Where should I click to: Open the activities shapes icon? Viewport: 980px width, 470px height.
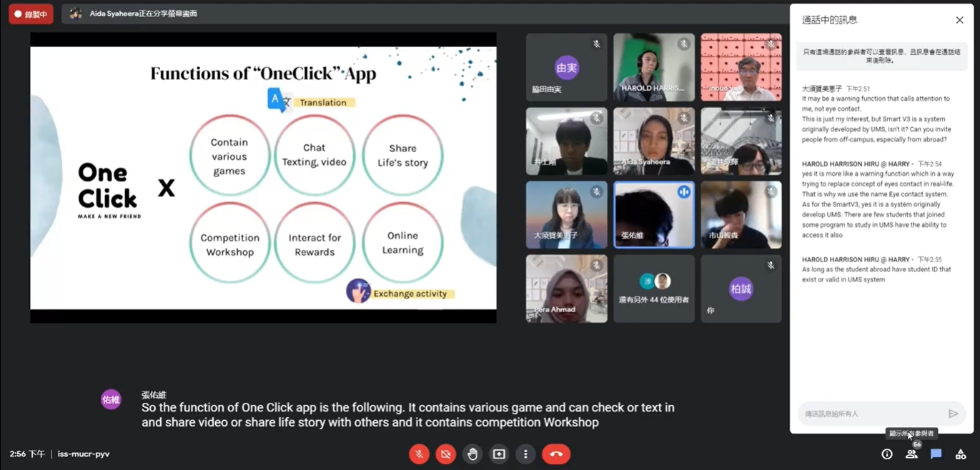(961, 454)
